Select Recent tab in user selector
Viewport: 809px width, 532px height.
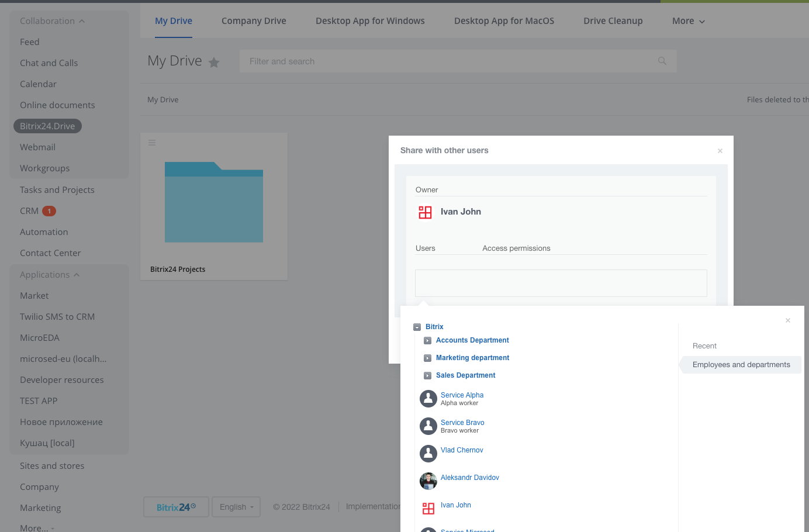click(704, 346)
